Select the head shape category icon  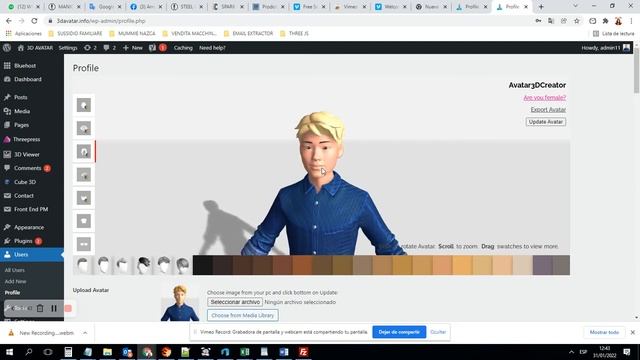84,105
